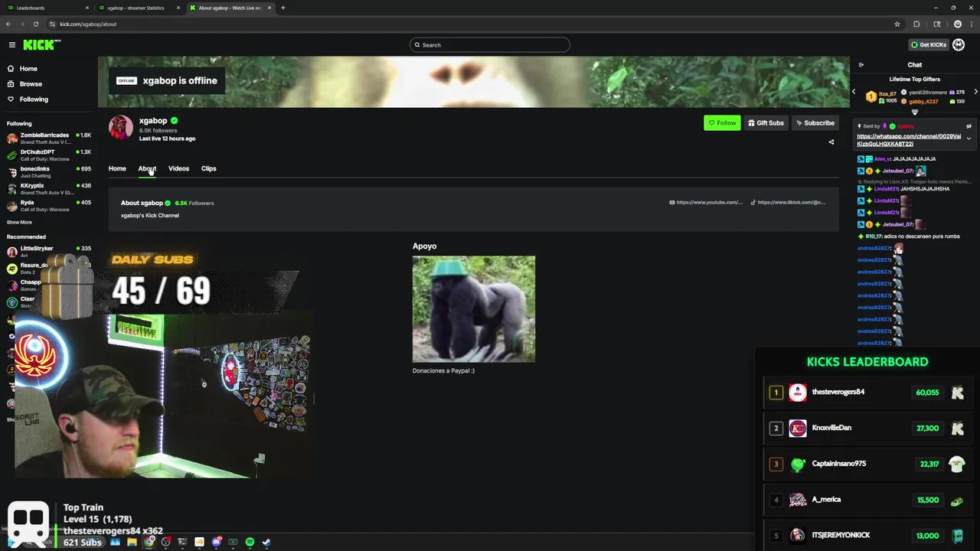Viewport: 980px width, 551px height.
Task: Switch to the channel Home tab
Action: [x=117, y=168]
